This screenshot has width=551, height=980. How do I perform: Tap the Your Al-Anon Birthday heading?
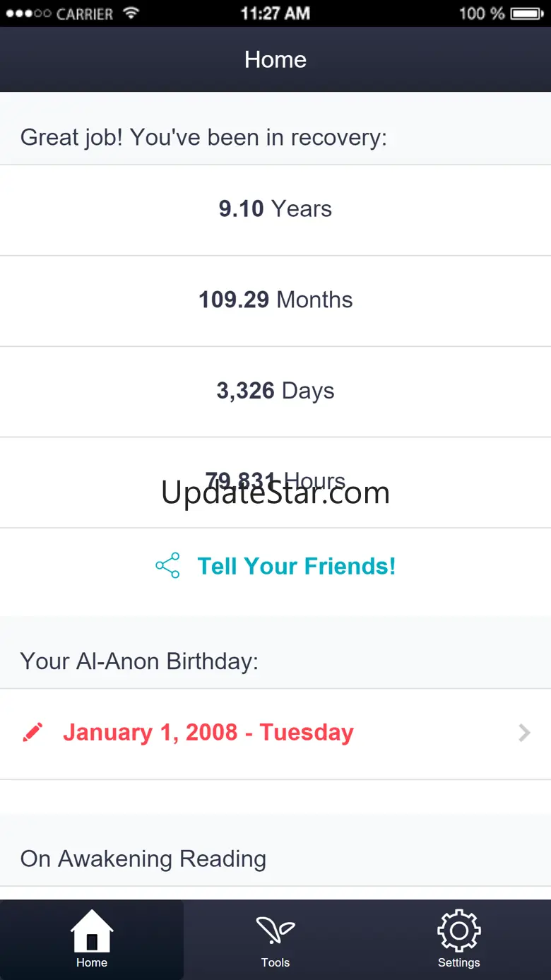pyautogui.click(x=139, y=661)
